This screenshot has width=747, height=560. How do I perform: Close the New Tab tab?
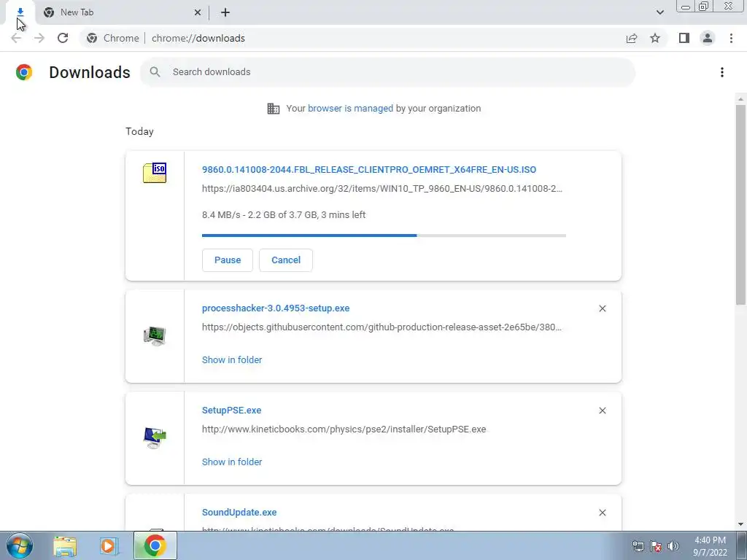point(197,13)
